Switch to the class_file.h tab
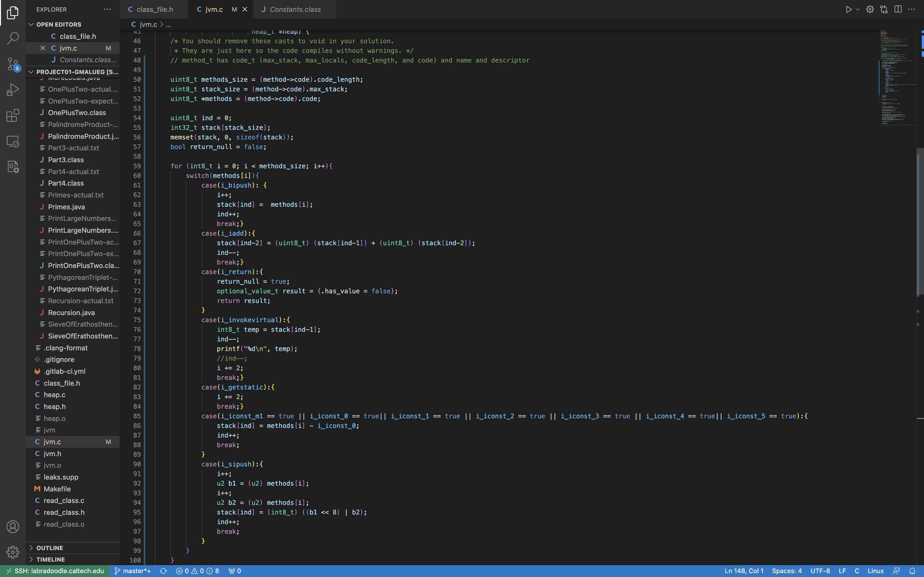 point(154,10)
